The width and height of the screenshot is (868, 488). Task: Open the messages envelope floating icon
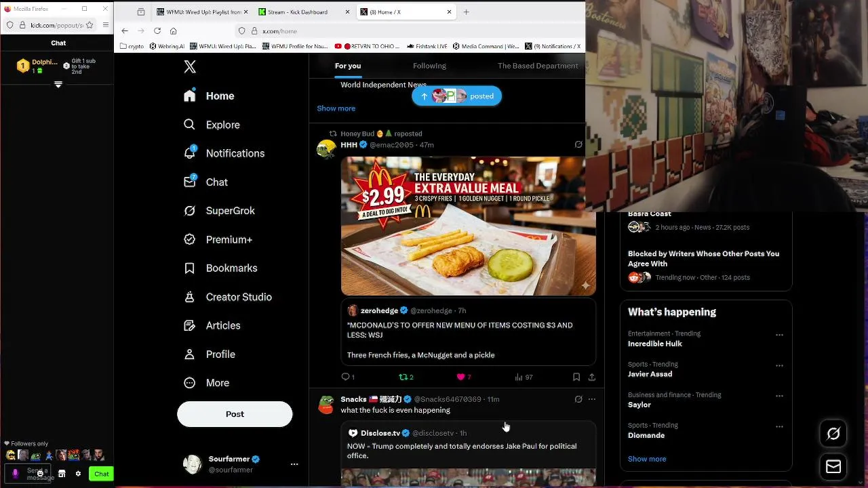click(x=833, y=467)
